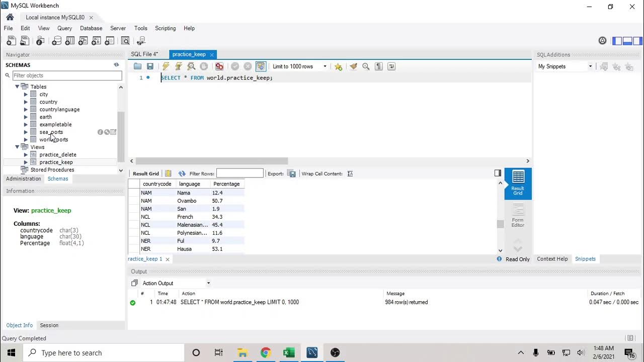644x362 pixels.
Task: Open Result Grid side panel view
Action: point(518,184)
